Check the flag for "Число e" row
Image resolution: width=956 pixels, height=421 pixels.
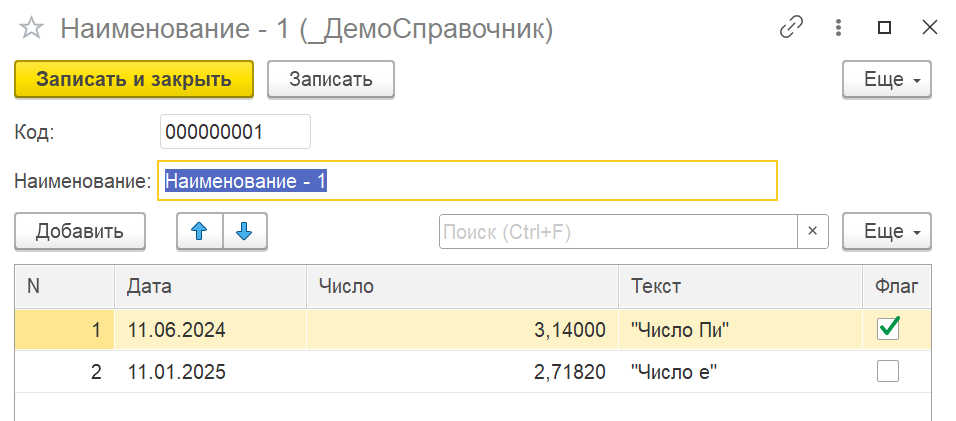coord(888,372)
